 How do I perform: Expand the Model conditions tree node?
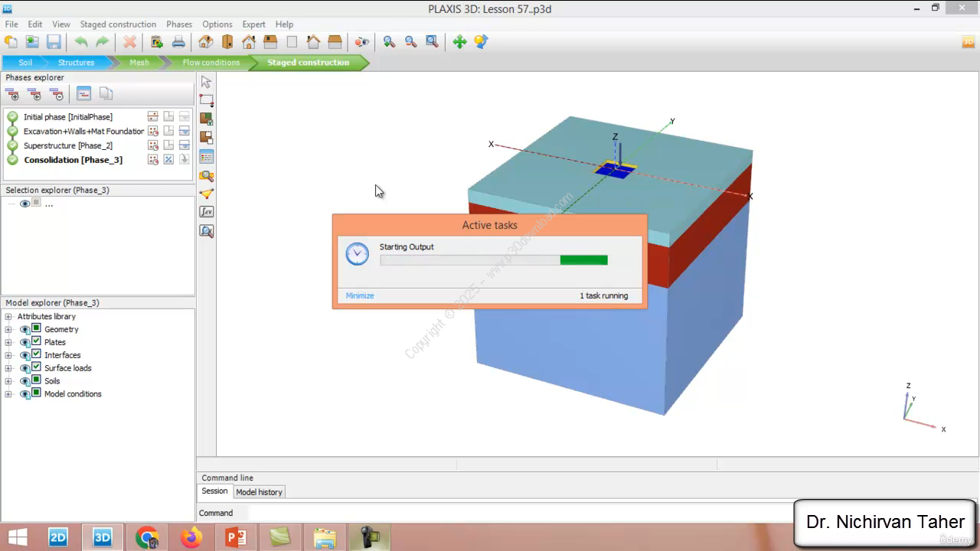coord(8,394)
